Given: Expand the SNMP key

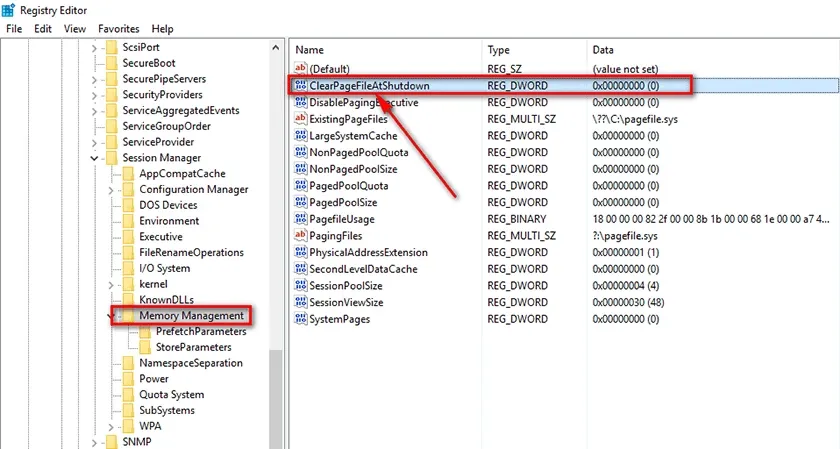Looking at the screenshot, I should 94,443.
